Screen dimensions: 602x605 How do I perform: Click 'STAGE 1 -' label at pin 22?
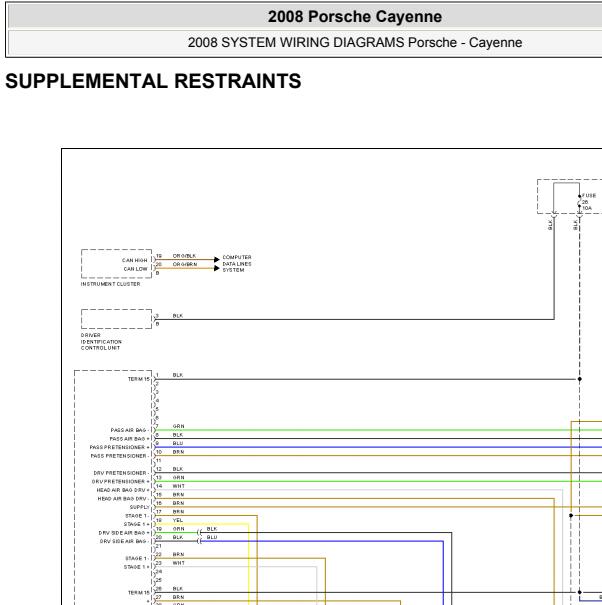coord(136,558)
